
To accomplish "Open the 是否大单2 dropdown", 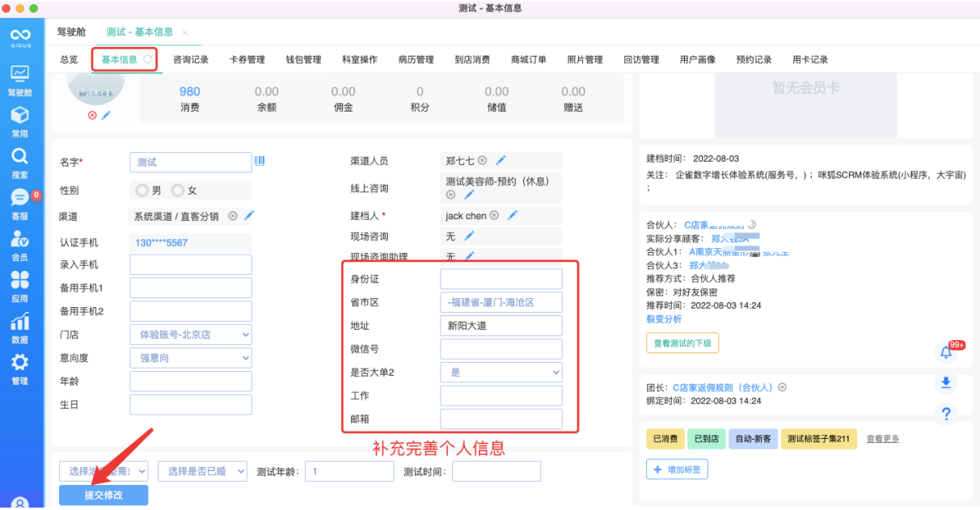I will [x=501, y=372].
